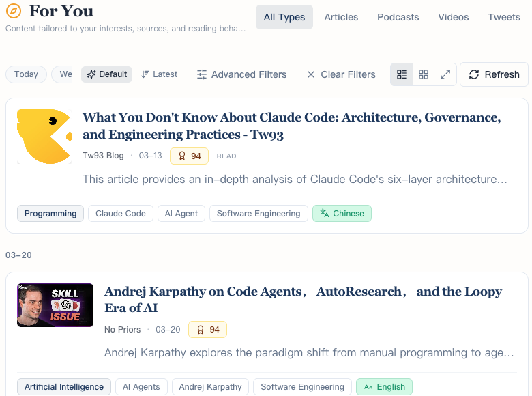This screenshot has width=532, height=396.
Task: Click the score 94 badge on Karpathy podcast
Action: tap(208, 330)
